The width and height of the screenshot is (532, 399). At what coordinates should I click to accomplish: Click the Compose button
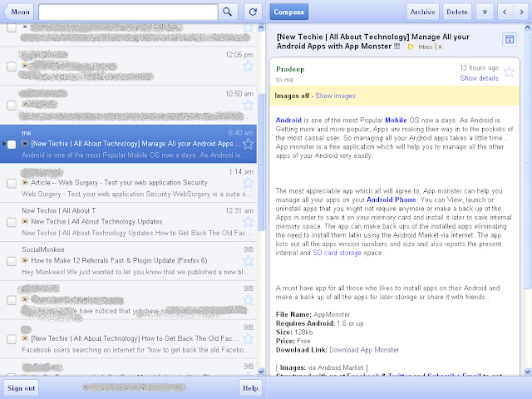coord(289,12)
